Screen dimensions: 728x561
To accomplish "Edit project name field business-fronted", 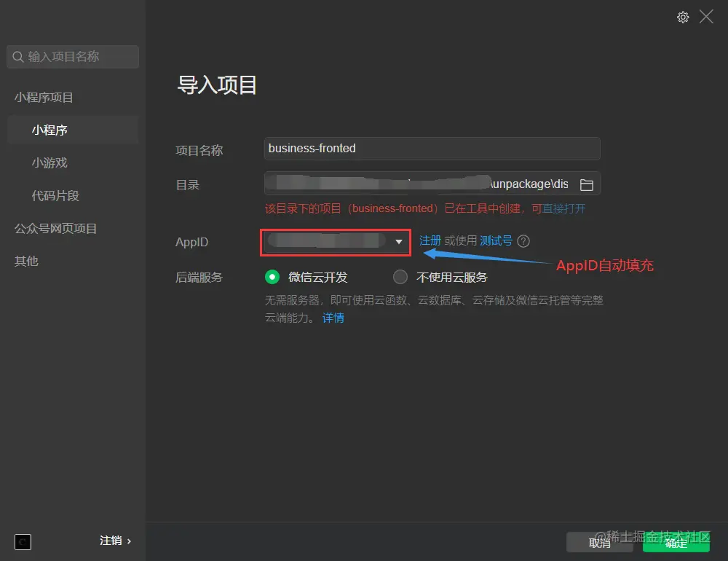I will pyautogui.click(x=432, y=149).
